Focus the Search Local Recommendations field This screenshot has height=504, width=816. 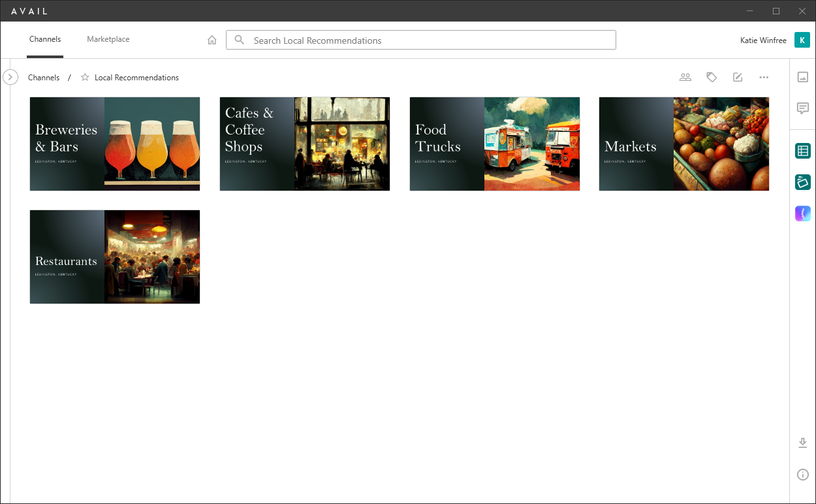[421, 40]
